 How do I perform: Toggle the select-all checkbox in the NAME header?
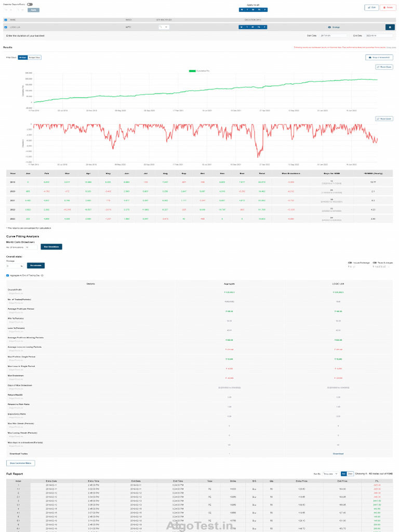tap(6, 20)
